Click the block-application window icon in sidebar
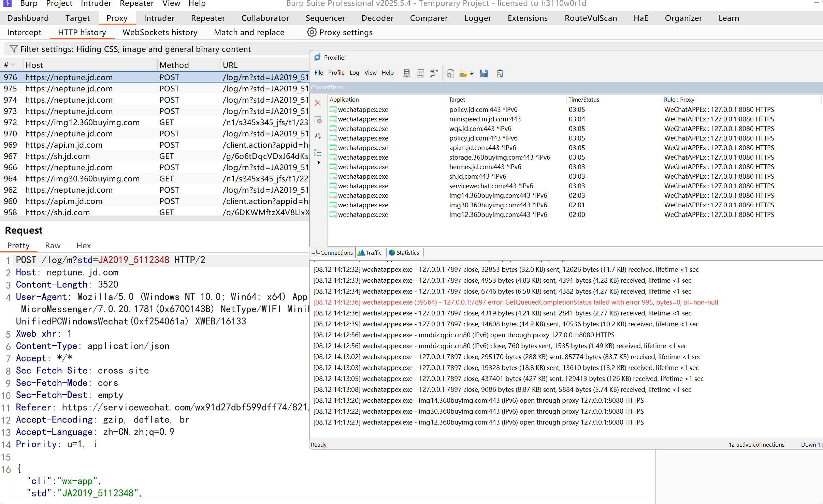 point(318,120)
